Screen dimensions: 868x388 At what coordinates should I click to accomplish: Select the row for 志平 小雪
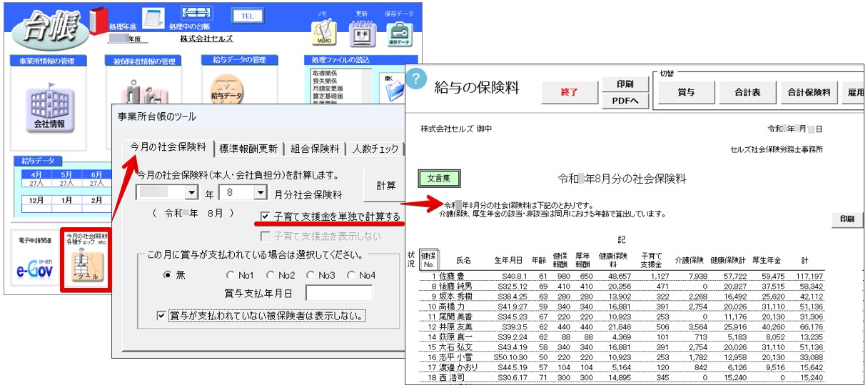point(621,356)
